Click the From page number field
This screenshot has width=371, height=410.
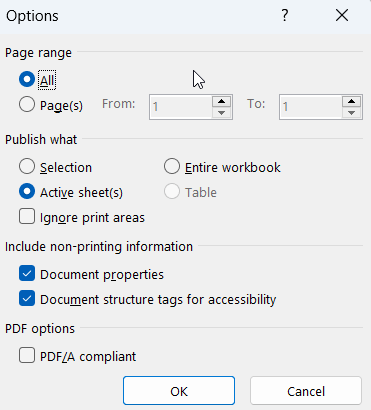tap(181, 107)
